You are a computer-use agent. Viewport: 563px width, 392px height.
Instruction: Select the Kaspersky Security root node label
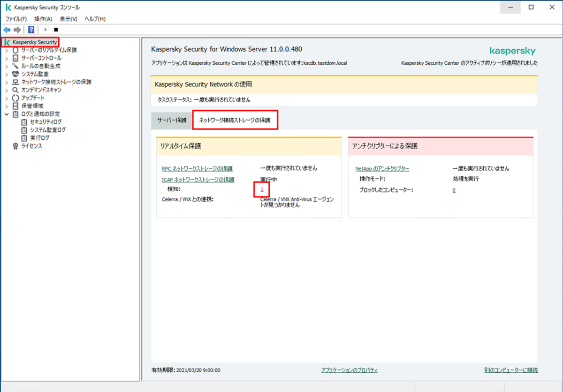[35, 42]
